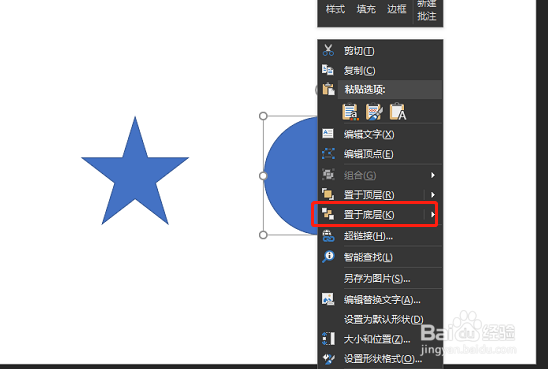Click the Hyperlink chain icon

(328, 236)
